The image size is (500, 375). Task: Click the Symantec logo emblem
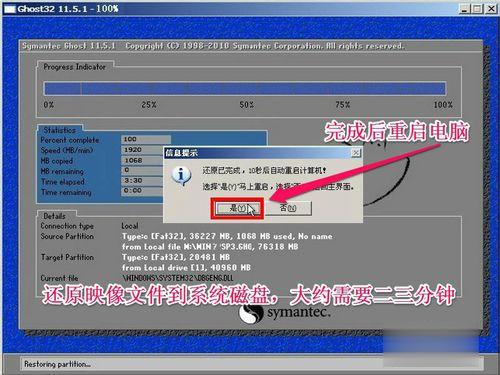coord(251,314)
